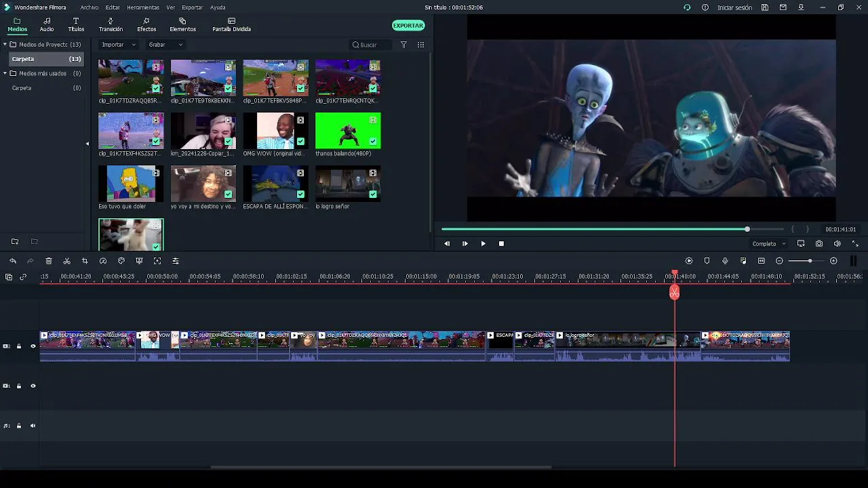
Task: Click the save project icon in title bar
Action: [765, 7]
